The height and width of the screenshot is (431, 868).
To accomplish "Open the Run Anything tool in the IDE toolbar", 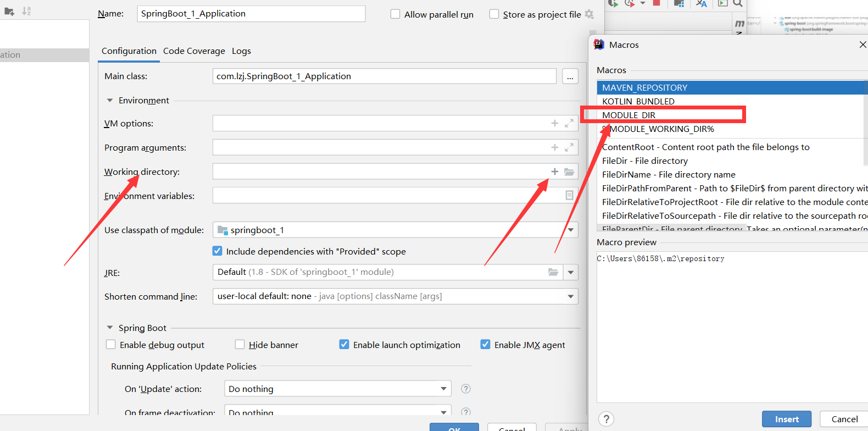I will point(723,3).
